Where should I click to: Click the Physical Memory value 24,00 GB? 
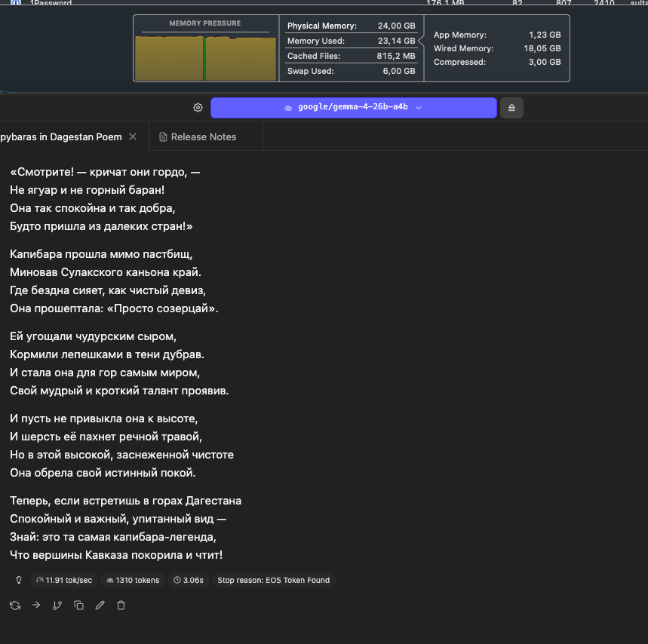tap(396, 26)
